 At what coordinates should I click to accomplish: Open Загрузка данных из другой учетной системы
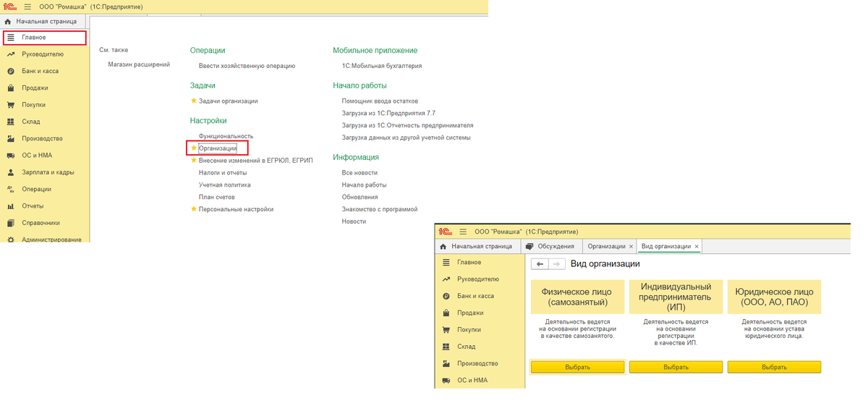[406, 137]
